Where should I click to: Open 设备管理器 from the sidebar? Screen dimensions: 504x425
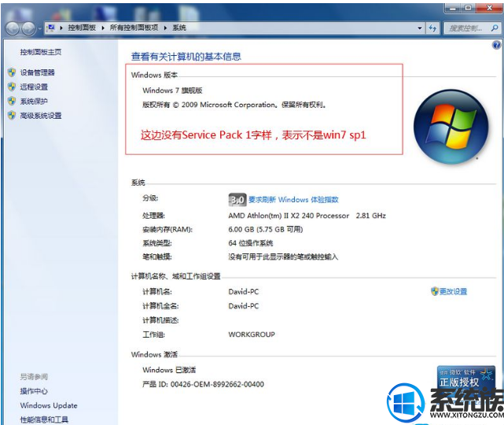pyautogui.click(x=37, y=72)
